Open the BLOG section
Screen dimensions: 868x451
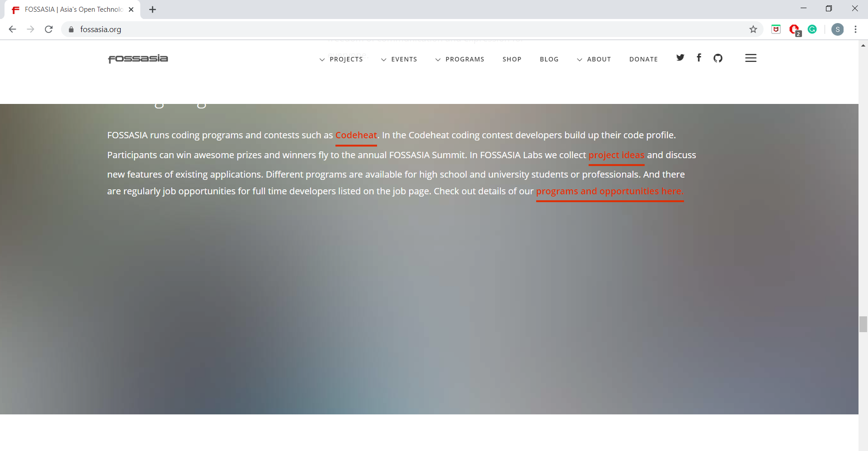[x=549, y=59]
